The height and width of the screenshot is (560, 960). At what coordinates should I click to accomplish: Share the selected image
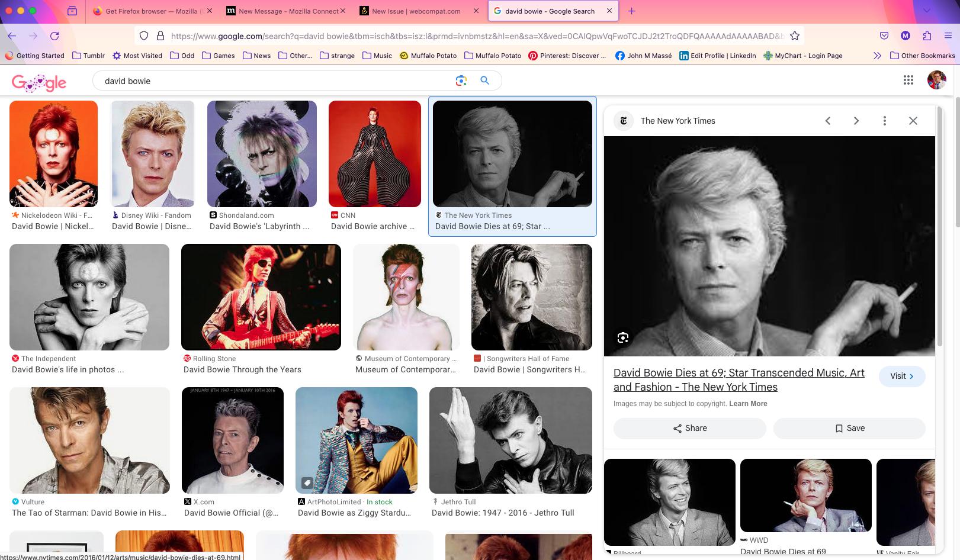(x=689, y=428)
